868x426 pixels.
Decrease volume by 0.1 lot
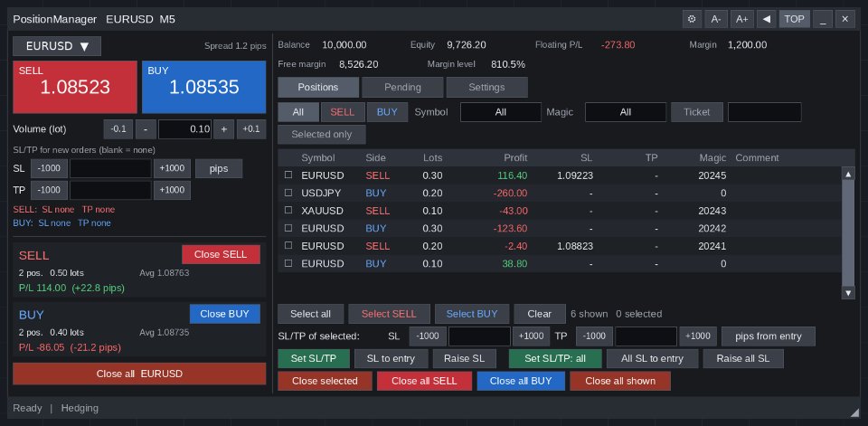pos(118,129)
